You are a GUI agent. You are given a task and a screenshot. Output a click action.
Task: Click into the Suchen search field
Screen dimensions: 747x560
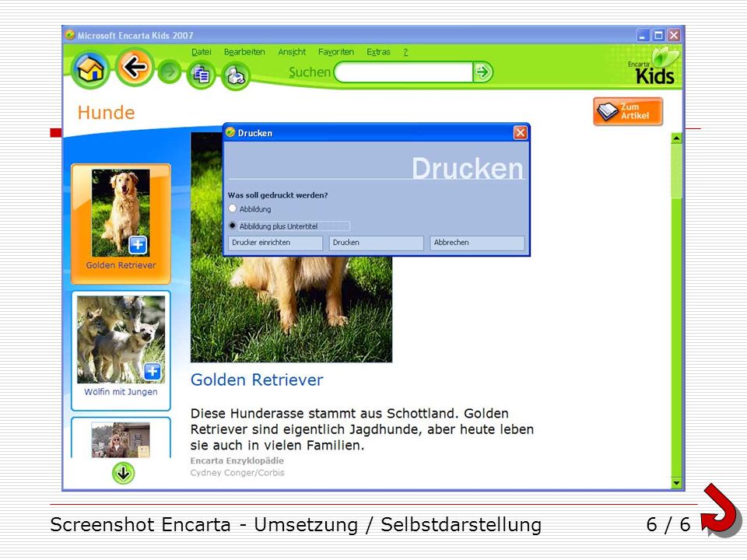pos(405,72)
